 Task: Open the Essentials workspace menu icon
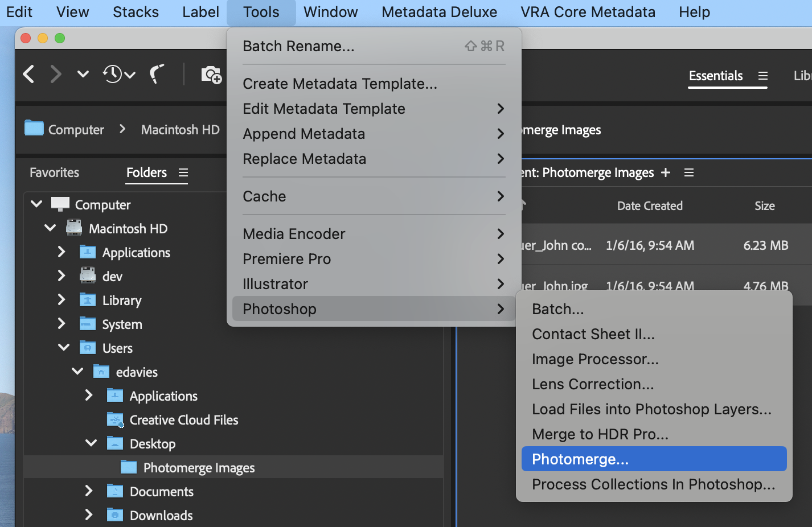[x=763, y=76]
